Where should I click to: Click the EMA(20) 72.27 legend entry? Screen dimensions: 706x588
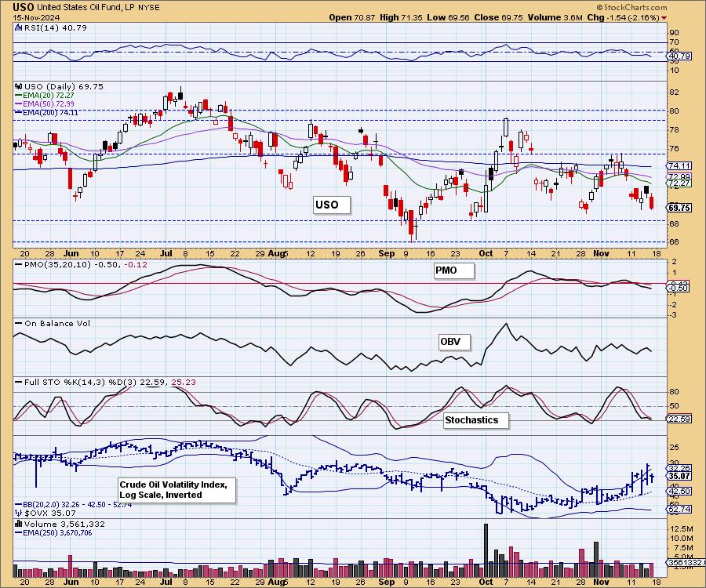pos(44,96)
